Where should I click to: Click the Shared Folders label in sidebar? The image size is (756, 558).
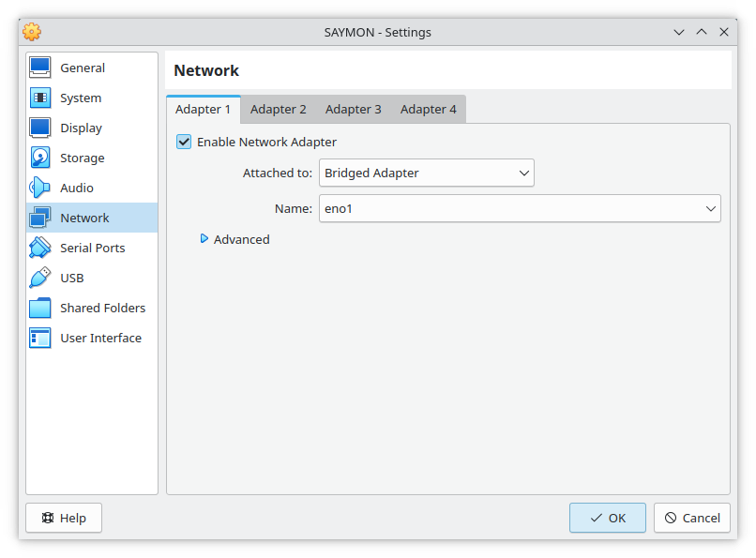tap(102, 308)
